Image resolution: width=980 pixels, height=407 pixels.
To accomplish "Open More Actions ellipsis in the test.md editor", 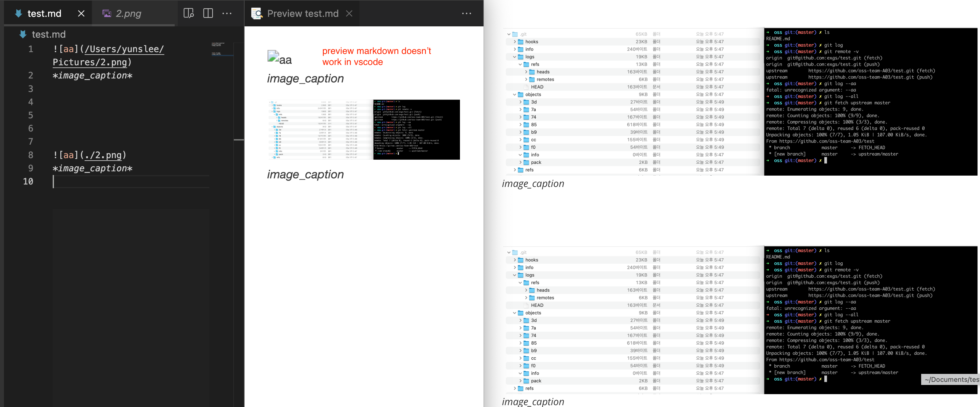I will point(227,13).
